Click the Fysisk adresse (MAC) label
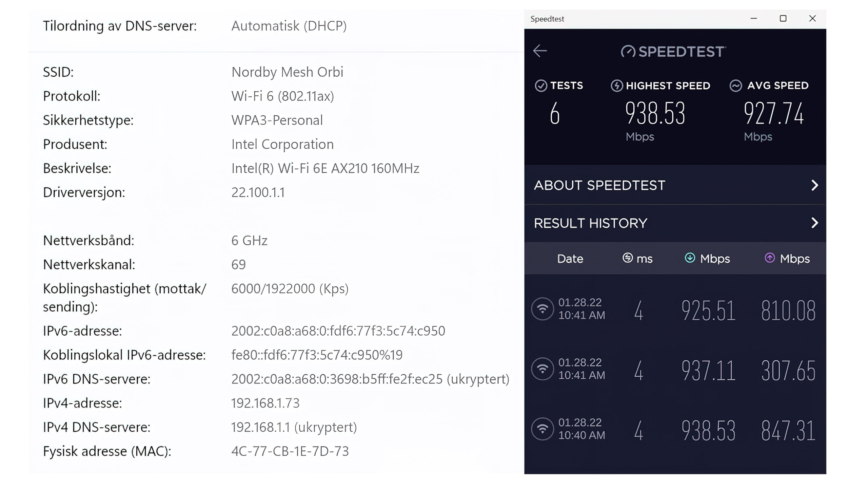Screen dimensions: 868x489 pyautogui.click(x=107, y=451)
